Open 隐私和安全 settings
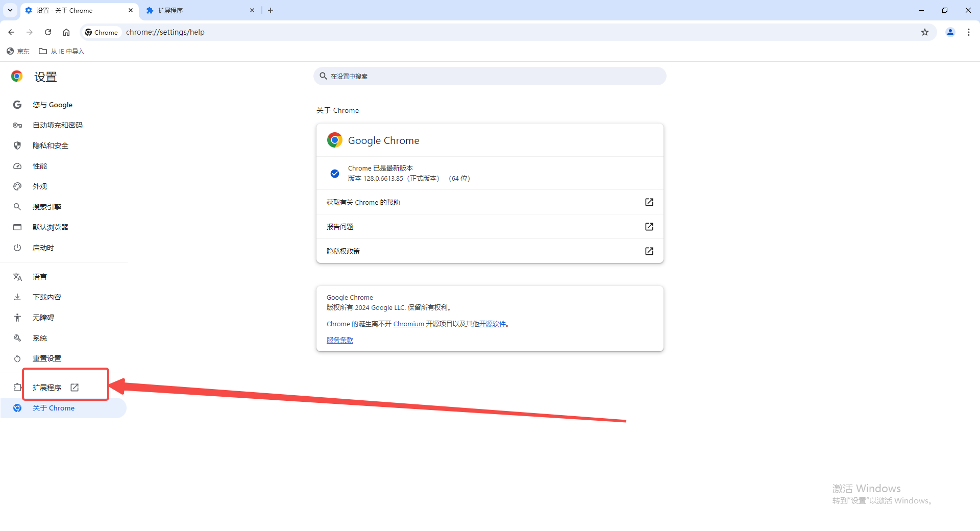The width and height of the screenshot is (980, 531). [x=63, y=146]
